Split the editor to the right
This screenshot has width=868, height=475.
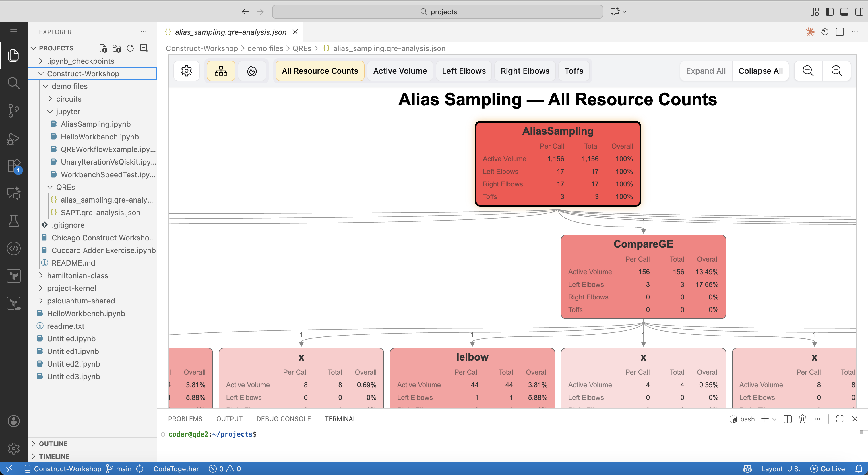pos(840,32)
